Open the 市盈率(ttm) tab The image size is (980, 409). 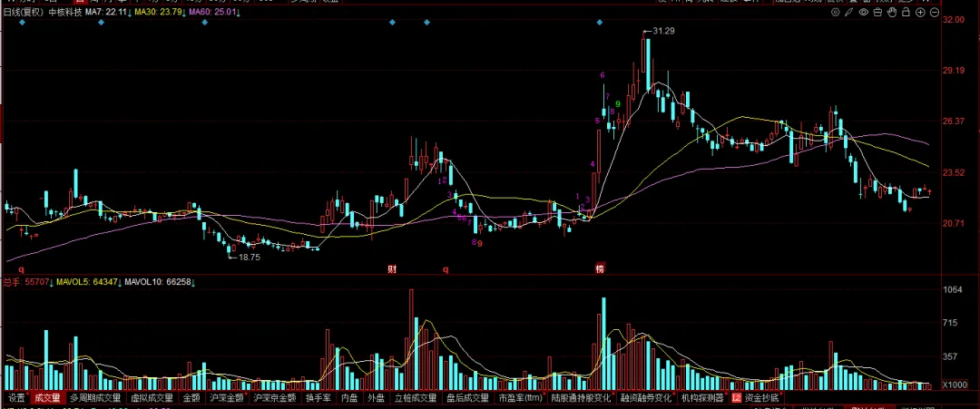click(521, 397)
